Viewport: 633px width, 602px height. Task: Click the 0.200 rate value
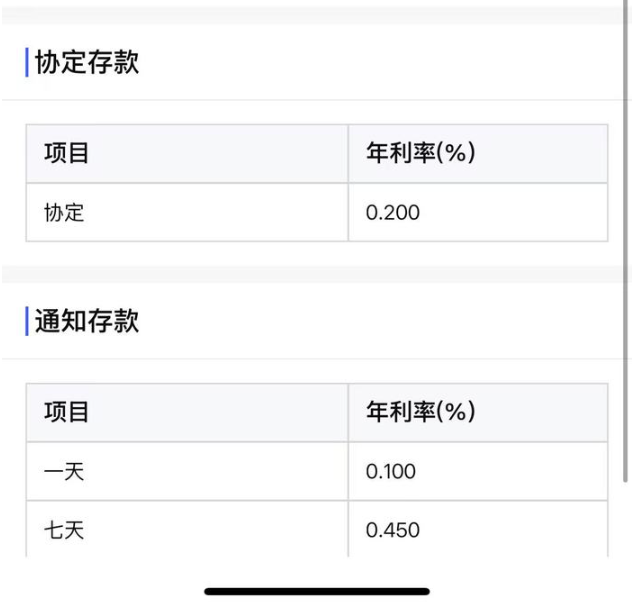(393, 212)
